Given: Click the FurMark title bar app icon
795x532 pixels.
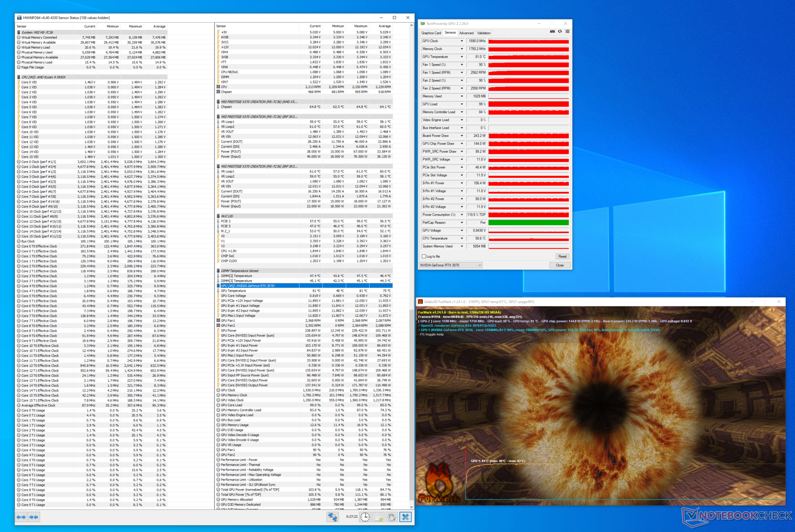Looking at the screenshot, I should coord(421,301).
